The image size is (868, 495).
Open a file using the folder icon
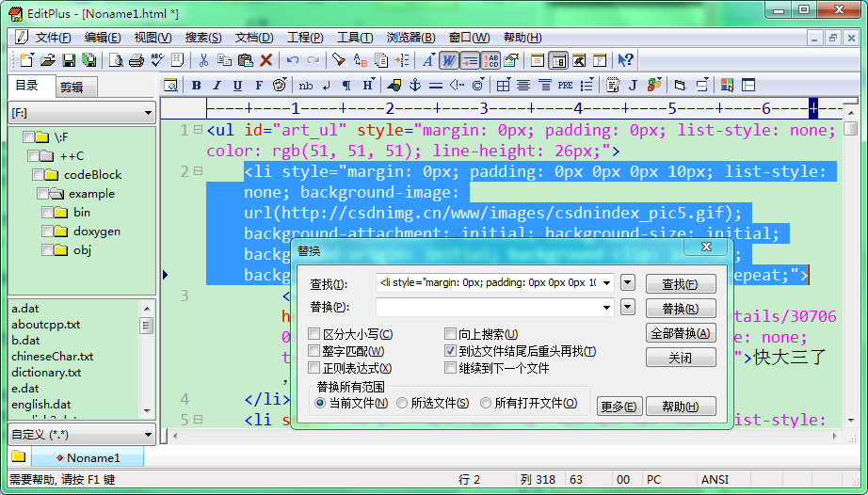[48, 59]
